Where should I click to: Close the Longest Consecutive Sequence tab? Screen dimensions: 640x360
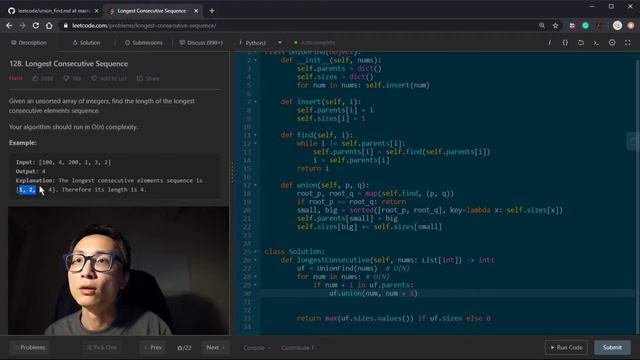pos(196,11)
